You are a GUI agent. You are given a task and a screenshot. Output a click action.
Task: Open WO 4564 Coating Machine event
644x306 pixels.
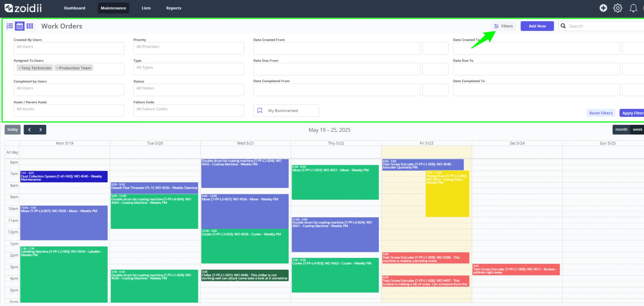pos(154,211)
